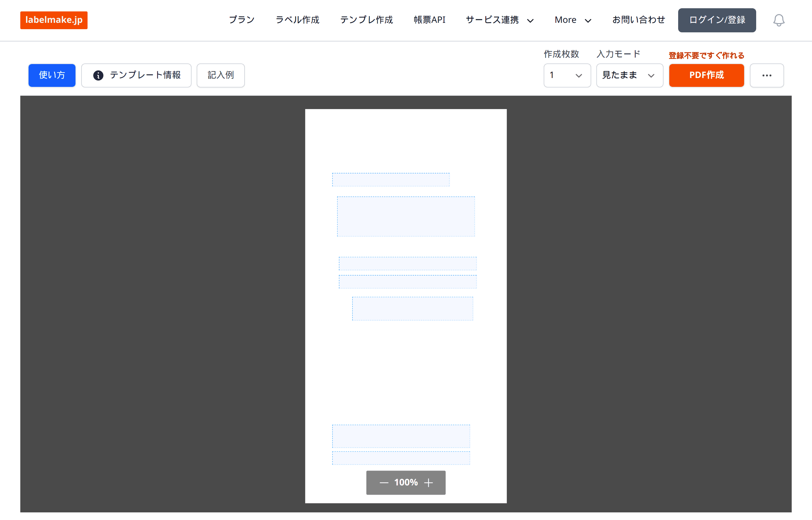Select the lower of two stacked narrow middle fields
This screenshot has width=812, height=520.
(x=408, y=282)
